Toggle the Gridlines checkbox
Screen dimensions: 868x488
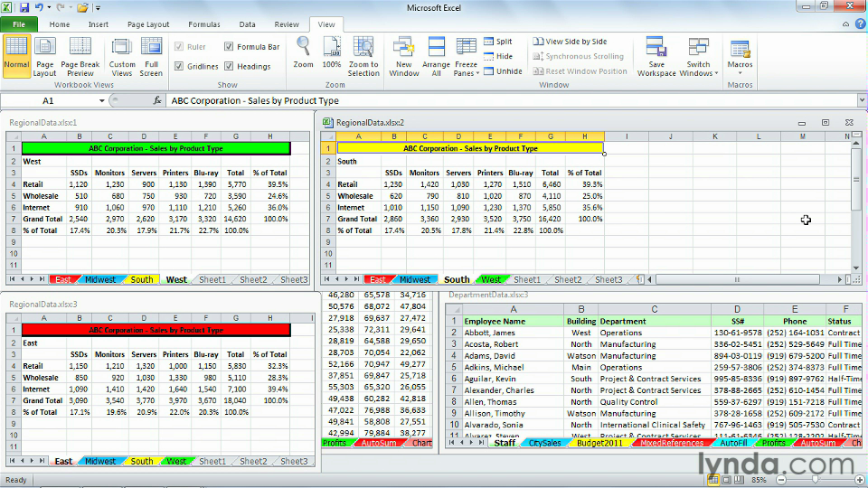pos(179,66)
